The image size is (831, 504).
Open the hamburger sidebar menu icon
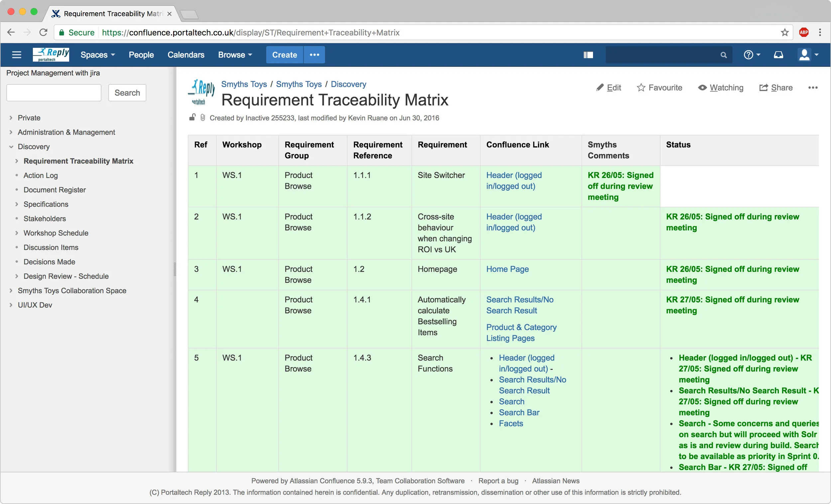(17, 54)
